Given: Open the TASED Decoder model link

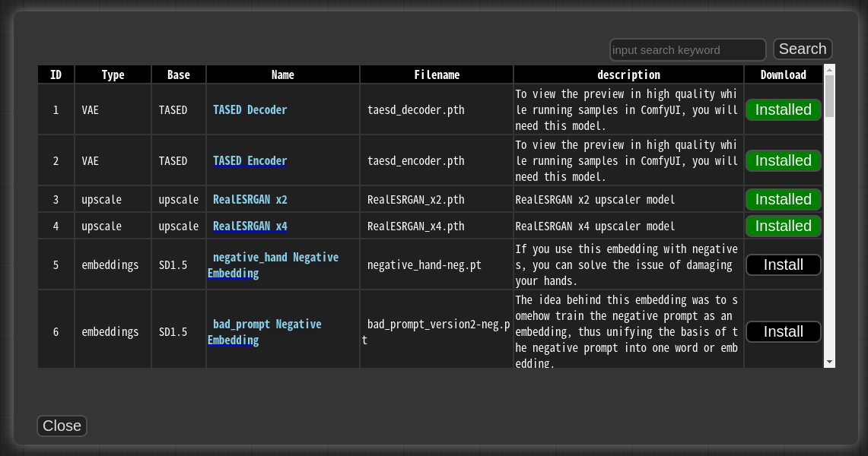Looking at the screenshot, I should coord(250,109).
